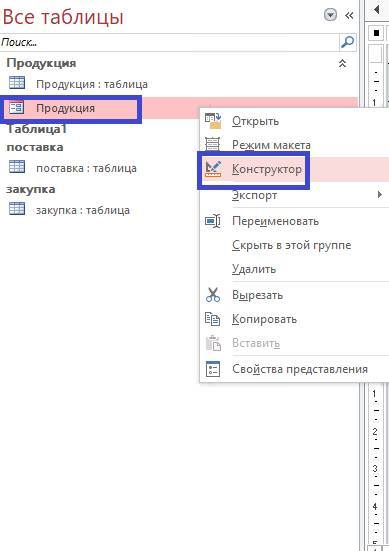The width and height of the screenshot is (389, 551).
Task: Open the navigation pane dropdown arrow
Action: click(330, 15)
